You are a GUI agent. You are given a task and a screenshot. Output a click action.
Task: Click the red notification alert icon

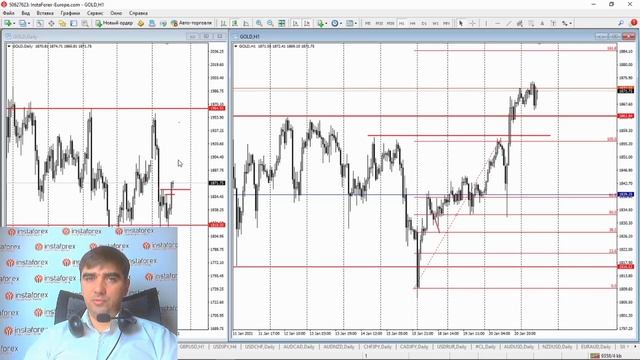634,23
